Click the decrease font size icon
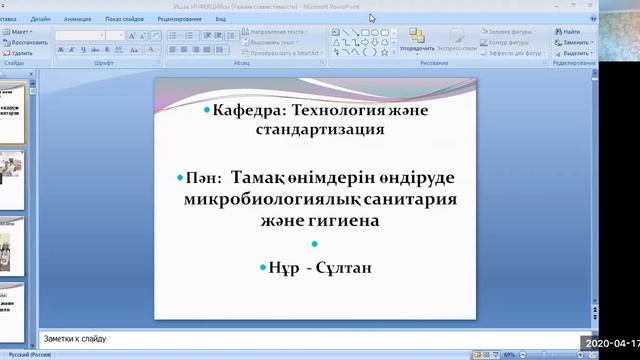 click(x=143, y=36)
